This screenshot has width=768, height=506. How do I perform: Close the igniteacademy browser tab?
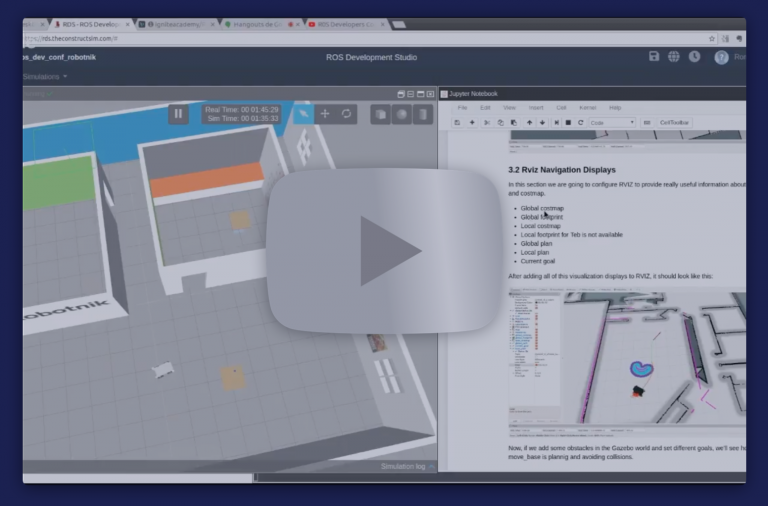(213, 24)
